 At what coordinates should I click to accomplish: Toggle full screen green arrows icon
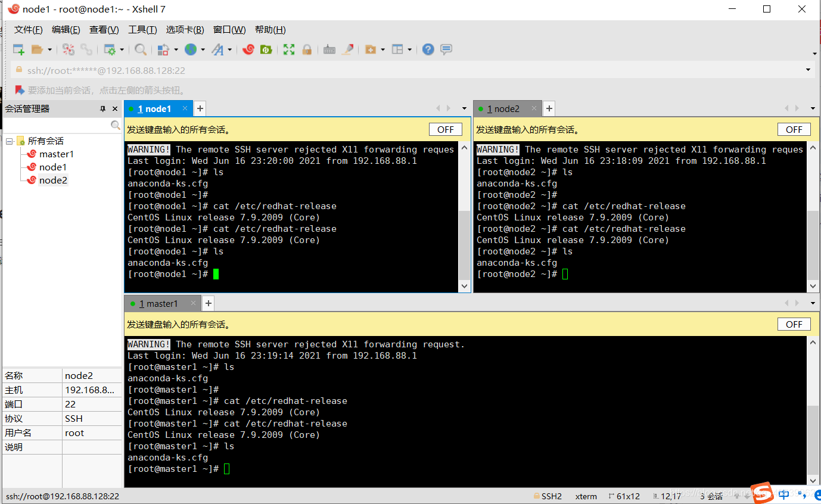pyautogui.click(x=289, y=49)
